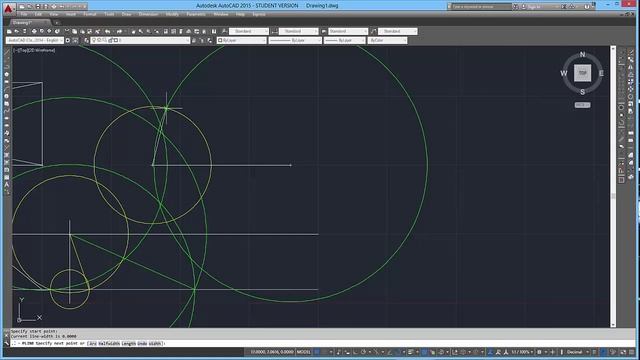The image size is (640, 360).
Task: Open the Table Style Standard dropdown
Action: coord(347,31)
